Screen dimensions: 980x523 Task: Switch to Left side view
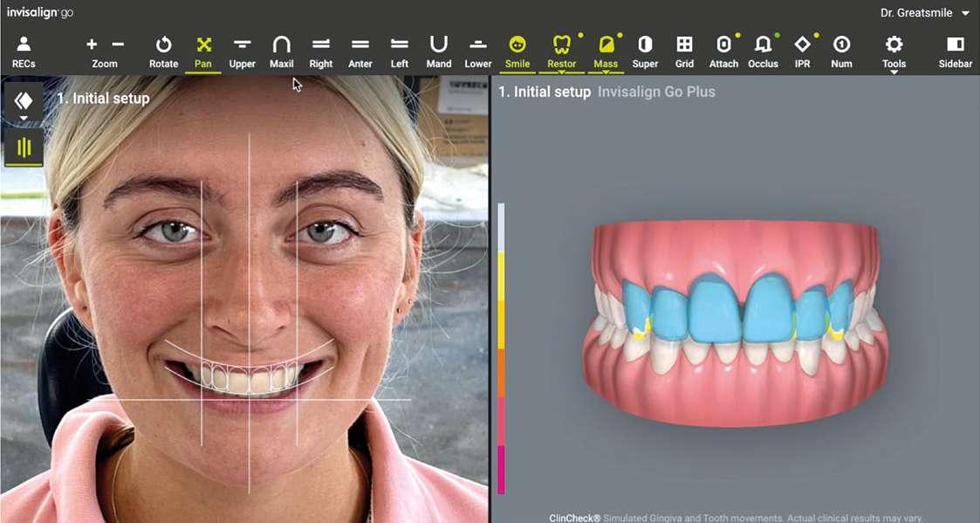(400, 52)
